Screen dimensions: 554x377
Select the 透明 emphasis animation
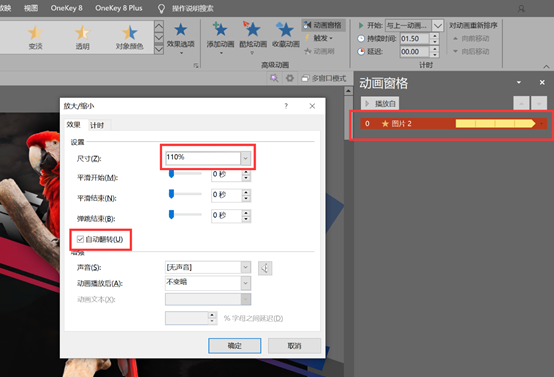point(82,37)
